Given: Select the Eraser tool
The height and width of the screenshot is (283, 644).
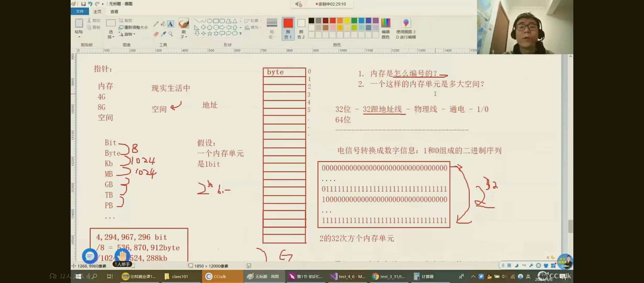Looking at the screenshot, I should click(156, 34).
